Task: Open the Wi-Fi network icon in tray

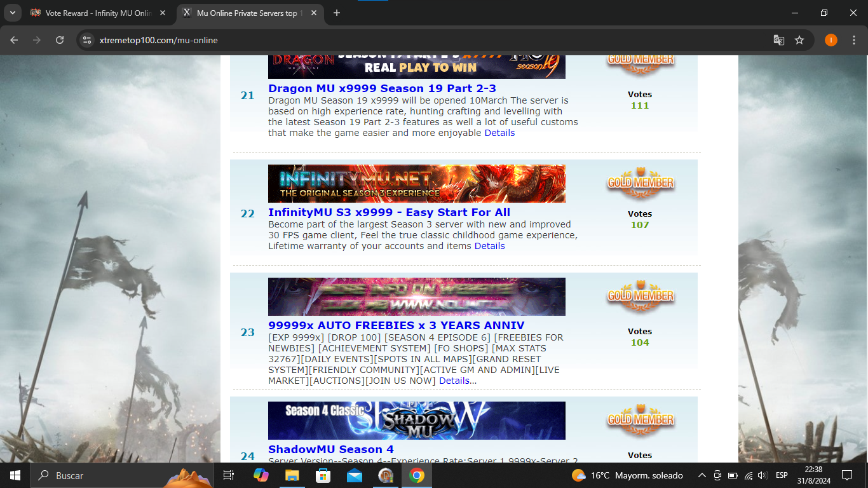Action: [749, 475]
